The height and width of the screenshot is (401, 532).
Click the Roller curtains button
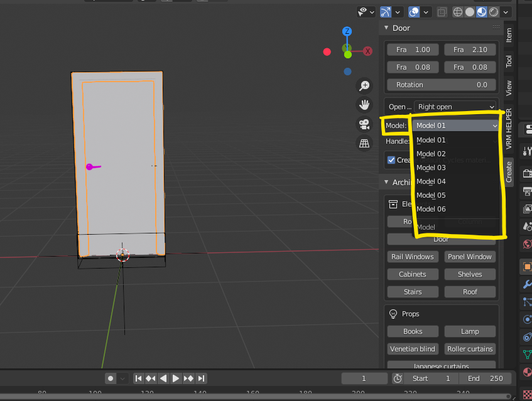[x=470, y=349]
